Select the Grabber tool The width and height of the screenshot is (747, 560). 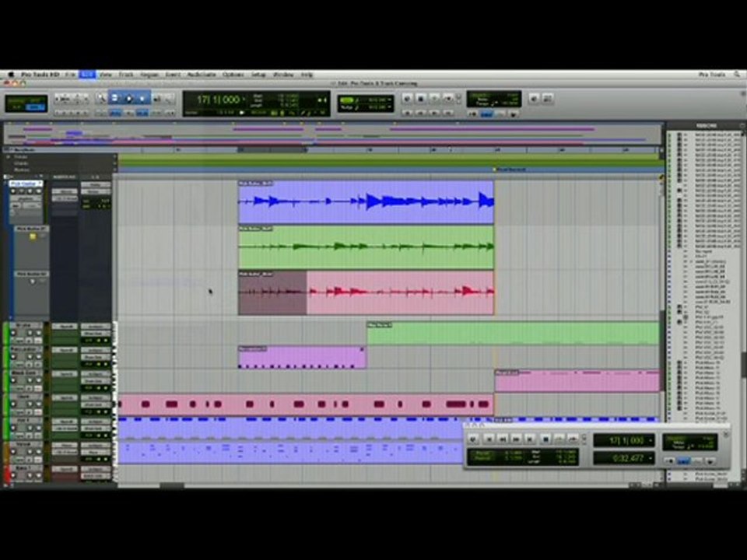[142, 98]
